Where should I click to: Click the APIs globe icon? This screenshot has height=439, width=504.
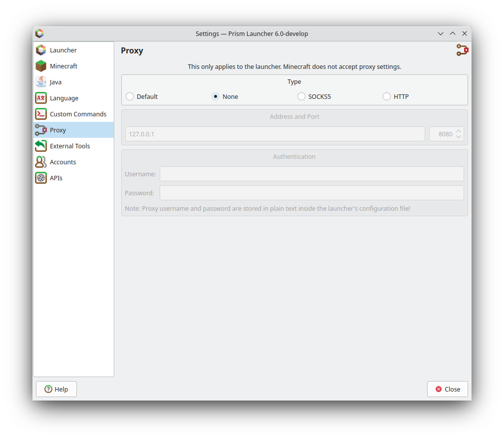[x=41, y=178]
